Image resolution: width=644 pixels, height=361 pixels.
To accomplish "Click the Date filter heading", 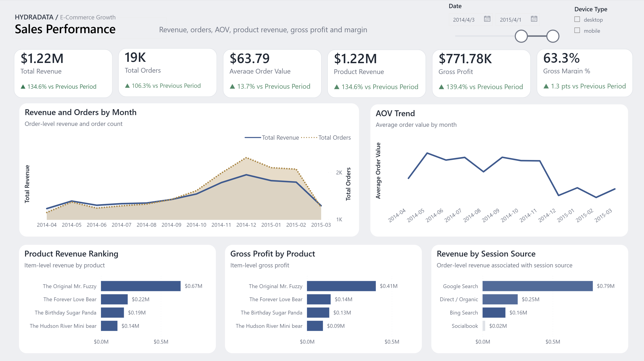I will tap(455, 6).
